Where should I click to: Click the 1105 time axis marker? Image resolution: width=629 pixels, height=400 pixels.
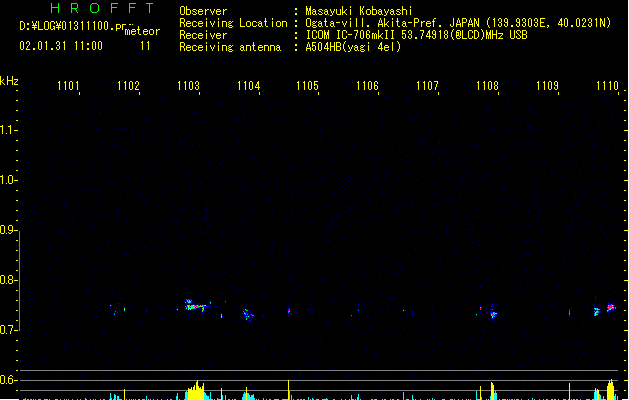coord(307,86)
